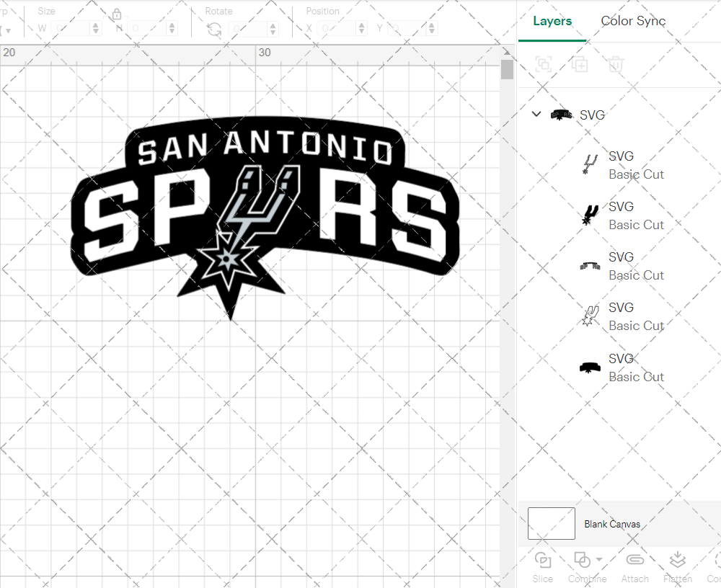Click the Duplicate layer icon

(580, 64)
